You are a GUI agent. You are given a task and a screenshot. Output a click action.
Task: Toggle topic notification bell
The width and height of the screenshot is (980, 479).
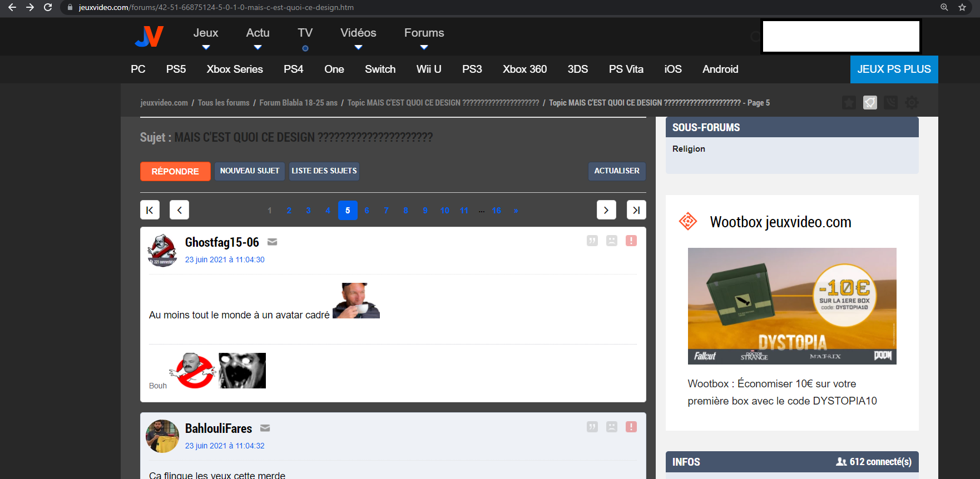[870, 103]
